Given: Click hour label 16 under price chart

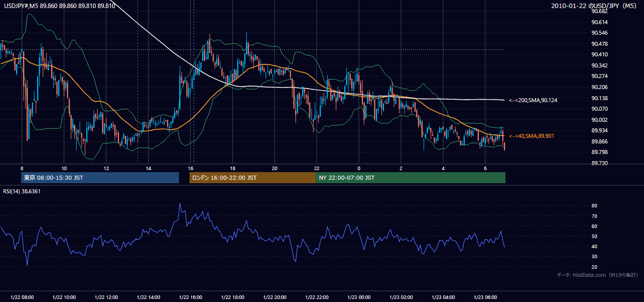Looking at the screenshot, I should [190, 168].
